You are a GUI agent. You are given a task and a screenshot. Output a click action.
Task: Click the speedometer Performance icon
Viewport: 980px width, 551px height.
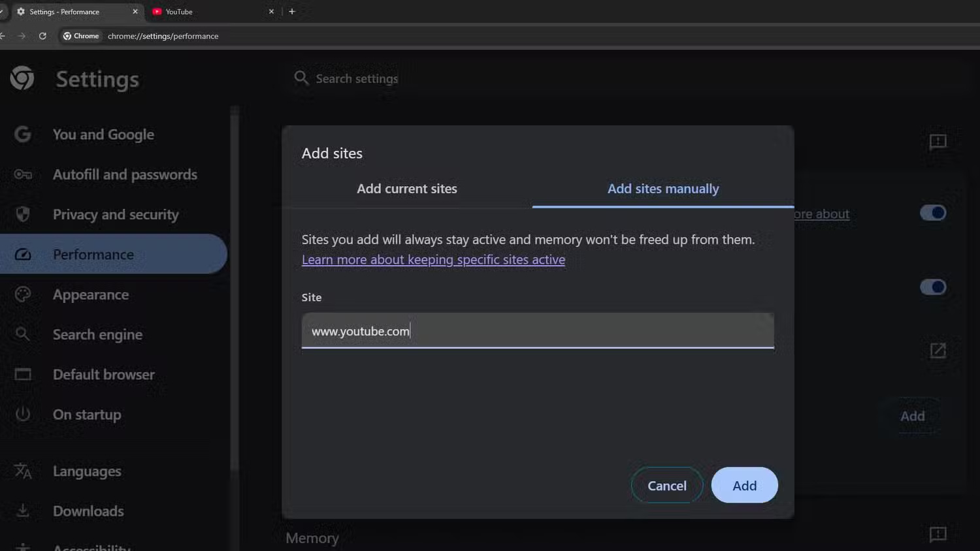[23, 255]
